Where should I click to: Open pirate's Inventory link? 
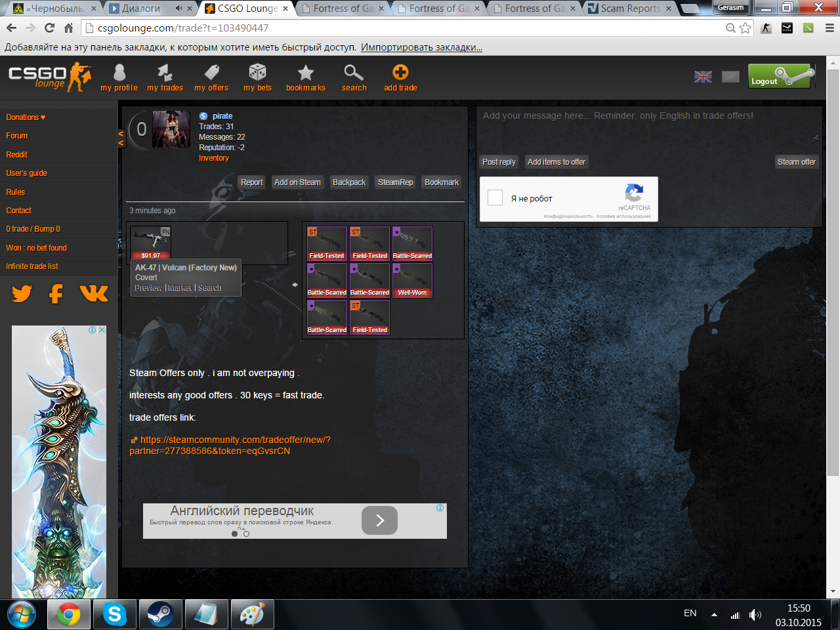pyautogui.click(x=214, y=158)
